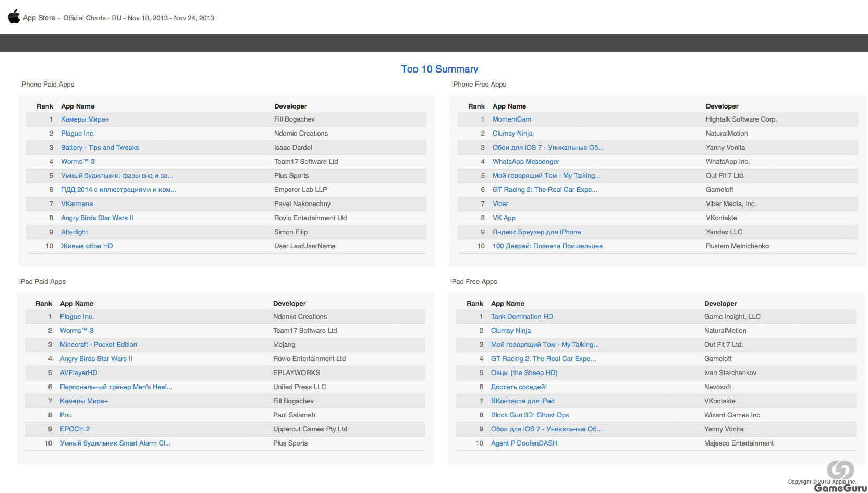The height and width of the screenshot is (493, 868).
Task: Select the iPhone Free Apps section title
Action: tap(479, 85)
